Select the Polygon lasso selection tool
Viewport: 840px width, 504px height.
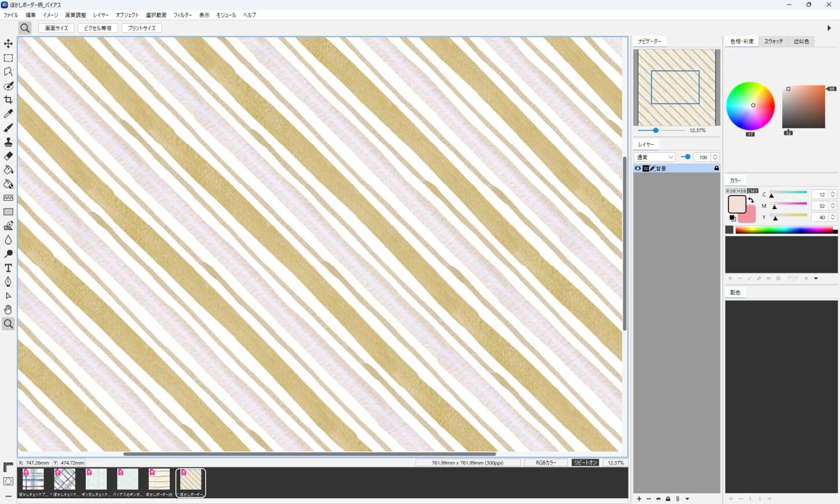(x=8, y=72)
